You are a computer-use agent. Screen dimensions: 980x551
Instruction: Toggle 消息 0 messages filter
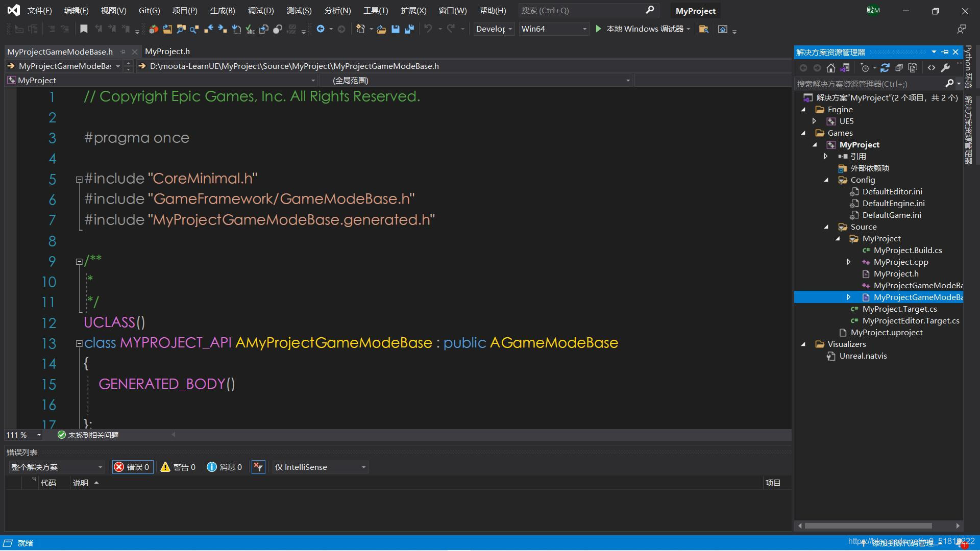(225, 467)
